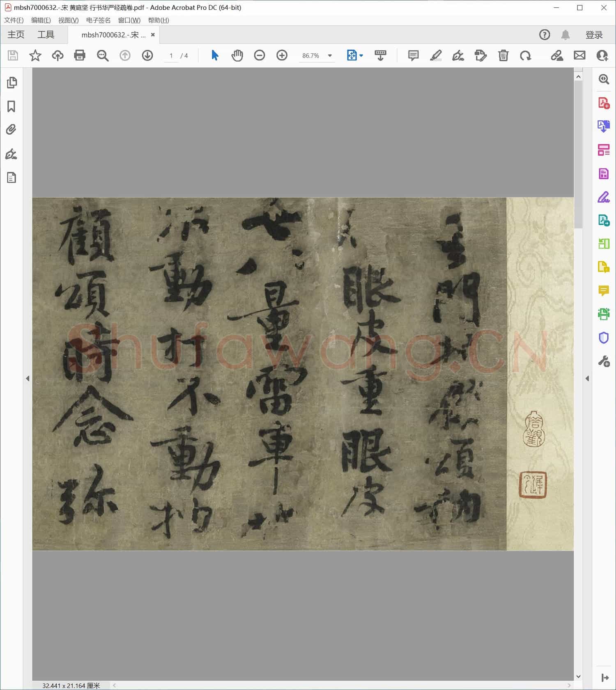Click the Zoom out minus icon
Viewport: 616px width, 690px height.
click(260, 55)
